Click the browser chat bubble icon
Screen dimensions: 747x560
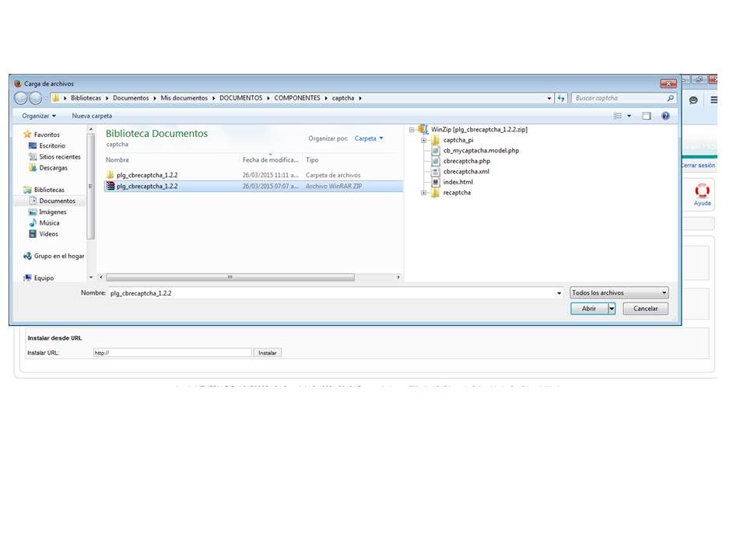(693, 100)
